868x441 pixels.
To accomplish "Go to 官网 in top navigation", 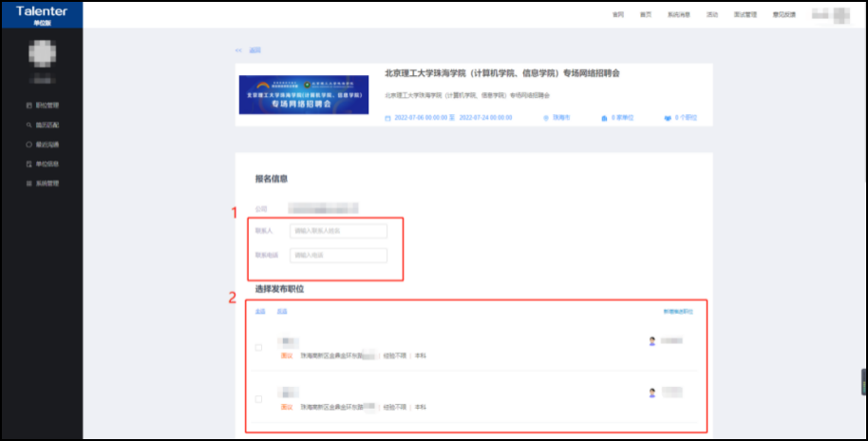I will 618,15.
